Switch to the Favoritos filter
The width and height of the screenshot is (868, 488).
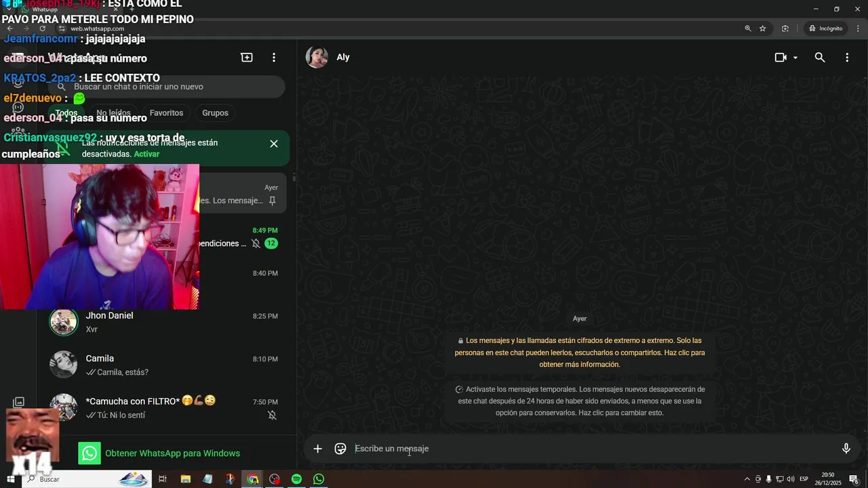[x=166, y=113]
